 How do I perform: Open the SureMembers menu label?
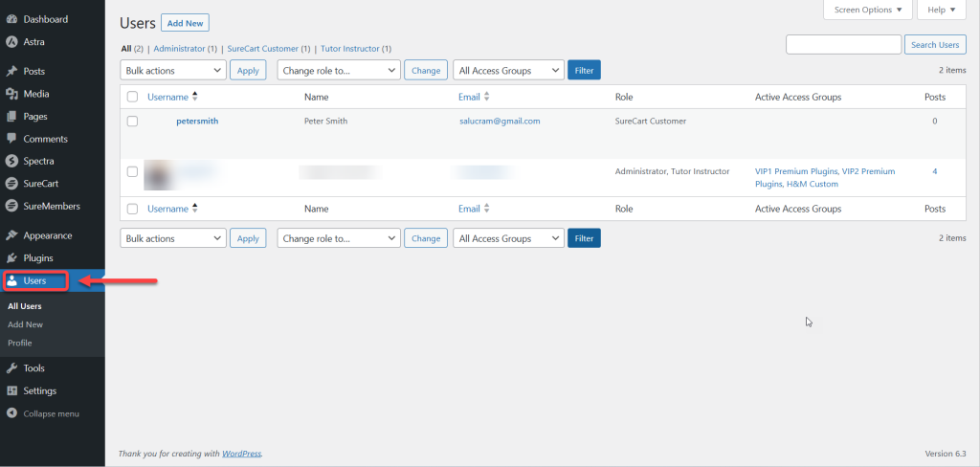(x=52, y=206)
